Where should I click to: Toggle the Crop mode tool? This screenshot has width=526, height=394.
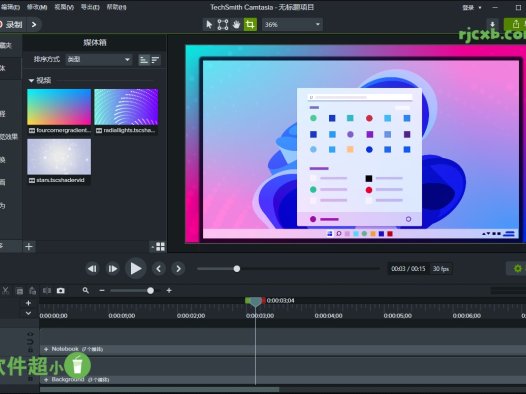pos(250,24)
